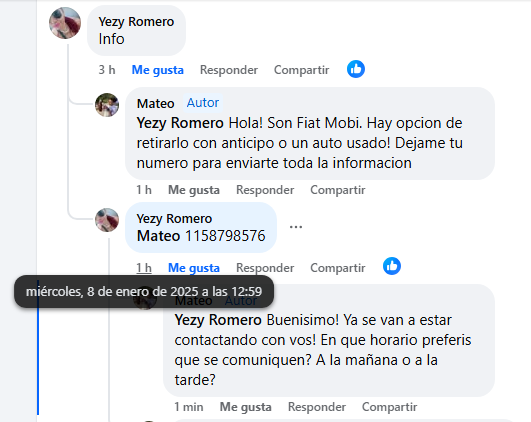Toggle Me gusta on Fiat Mobi reply
Screen dimensions: 531x422
(x=194, y=190)
